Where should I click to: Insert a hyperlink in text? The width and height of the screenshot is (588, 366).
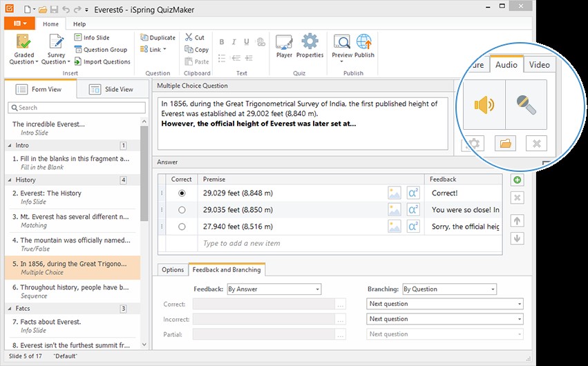tap(260, 42)
